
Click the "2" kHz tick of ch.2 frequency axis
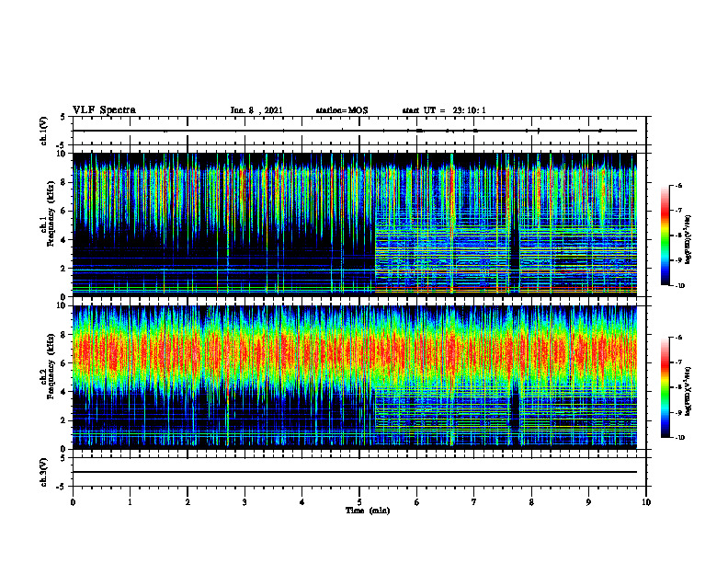(64, 420)
